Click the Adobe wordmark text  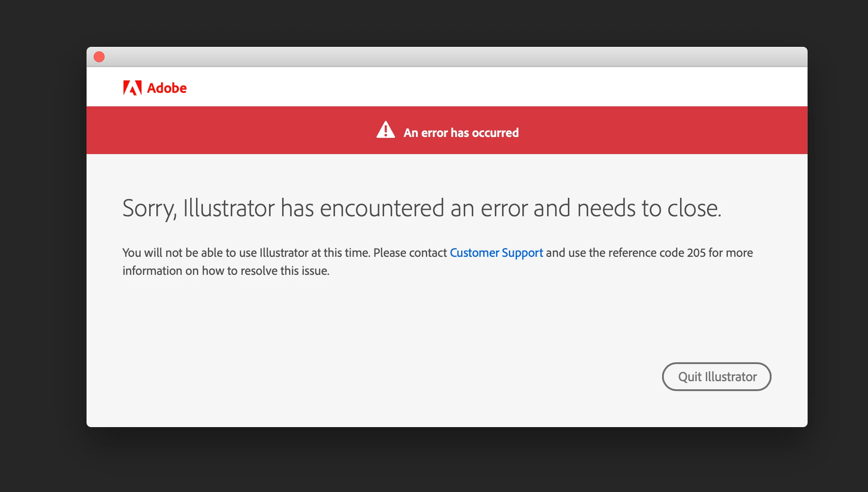167,88
